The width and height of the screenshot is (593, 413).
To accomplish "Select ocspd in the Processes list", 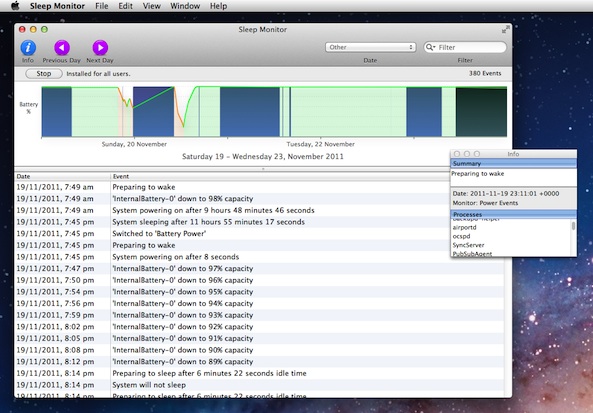I will [461, 236].
